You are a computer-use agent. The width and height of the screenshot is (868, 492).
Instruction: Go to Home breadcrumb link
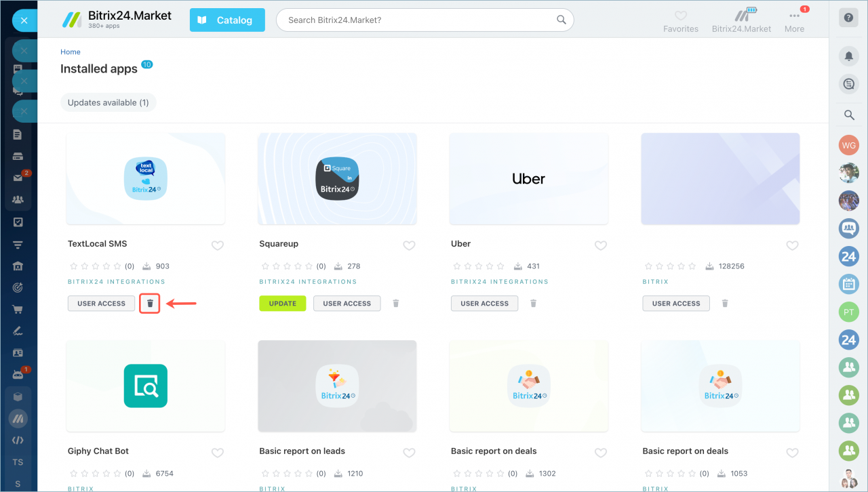pyautogui.click(x=71, y=52)
